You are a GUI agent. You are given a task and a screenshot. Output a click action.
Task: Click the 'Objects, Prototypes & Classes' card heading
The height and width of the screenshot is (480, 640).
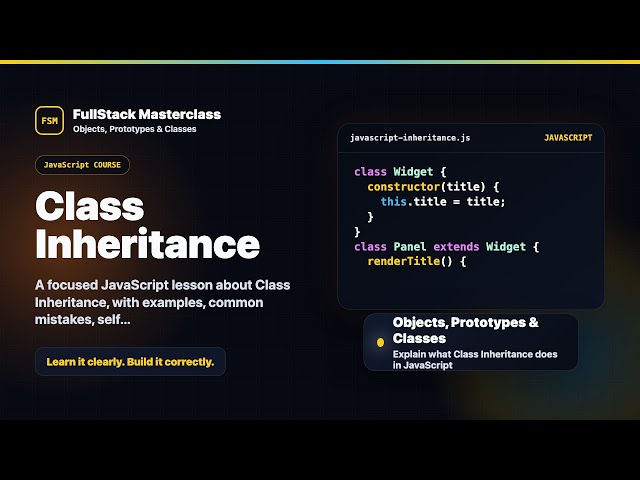[466, 330]
